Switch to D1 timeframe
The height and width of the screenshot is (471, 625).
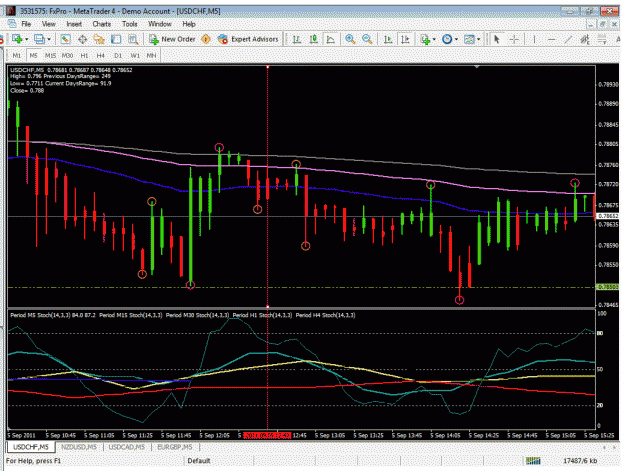(x=118, y=55)
